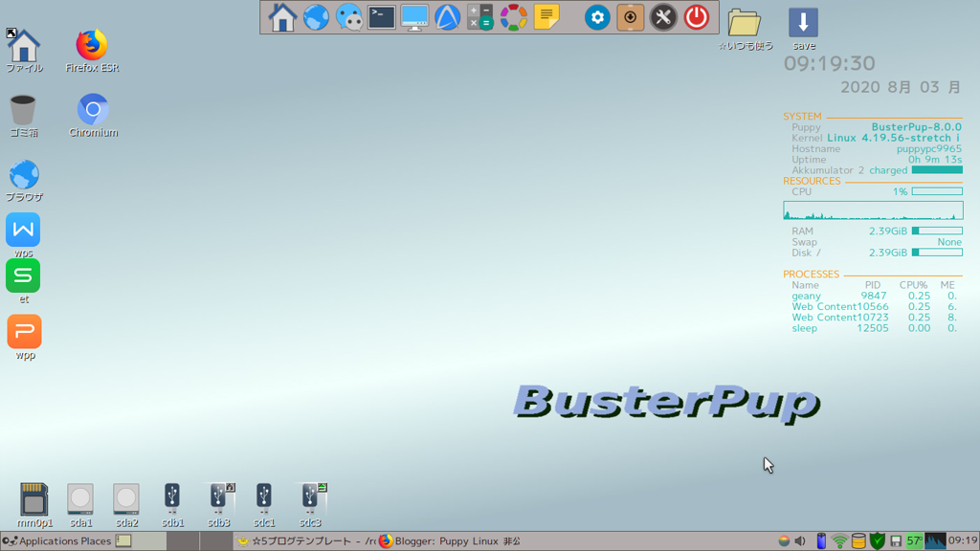The image size is (980, 551).
Task: Click the save icon near the clock
Action: [x=803, y=24]
